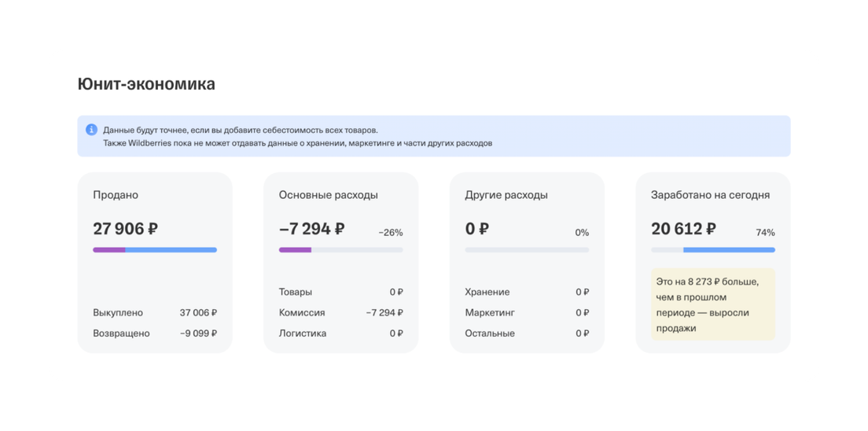The image size is (868, 431).
Task: Select the Продано card title
Action: [x=116, y=195]
